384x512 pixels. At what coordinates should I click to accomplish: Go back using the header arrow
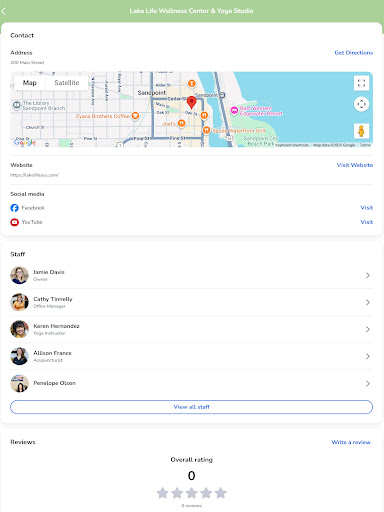4,11
